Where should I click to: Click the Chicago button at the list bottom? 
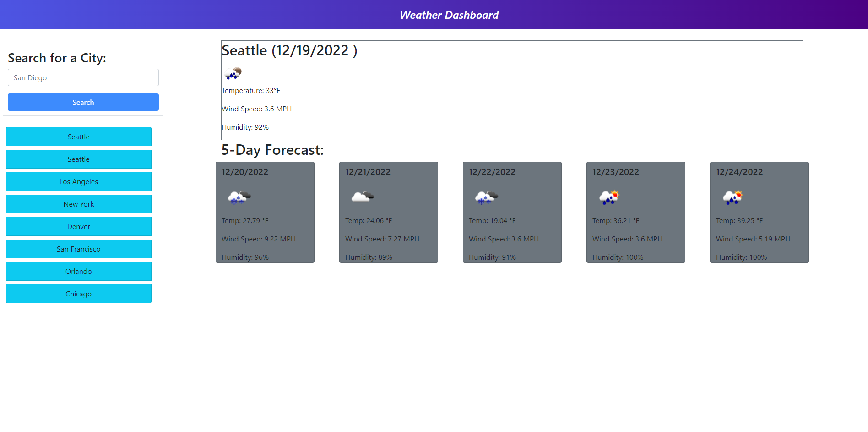click(x=78, y=294)
